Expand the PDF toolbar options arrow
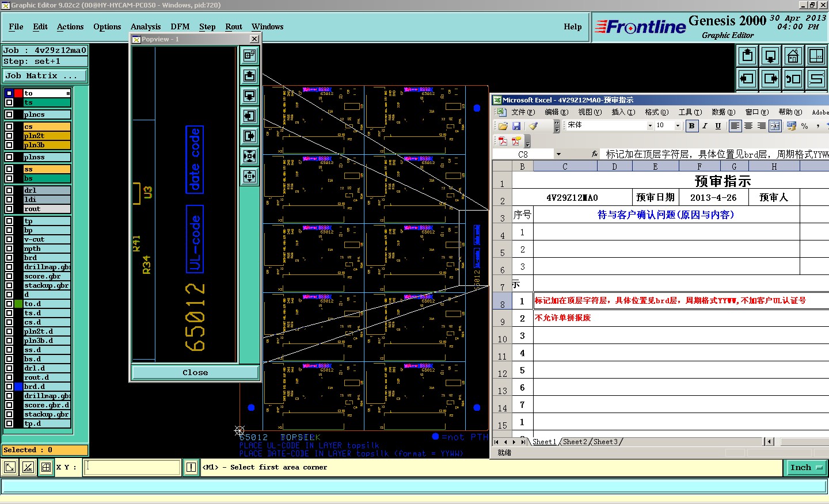The height and width of the screenshot is (504, 829). tap(527, 141)
